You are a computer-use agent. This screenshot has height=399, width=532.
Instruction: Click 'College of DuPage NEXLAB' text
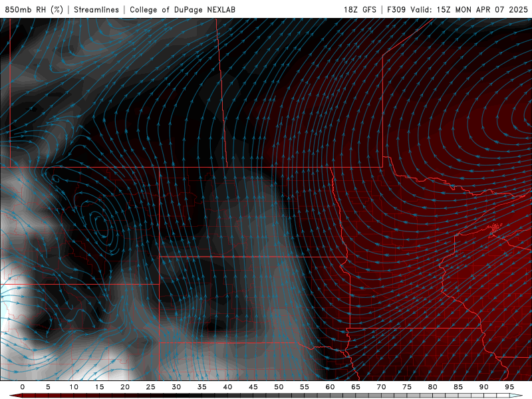[x=182, y=9]
